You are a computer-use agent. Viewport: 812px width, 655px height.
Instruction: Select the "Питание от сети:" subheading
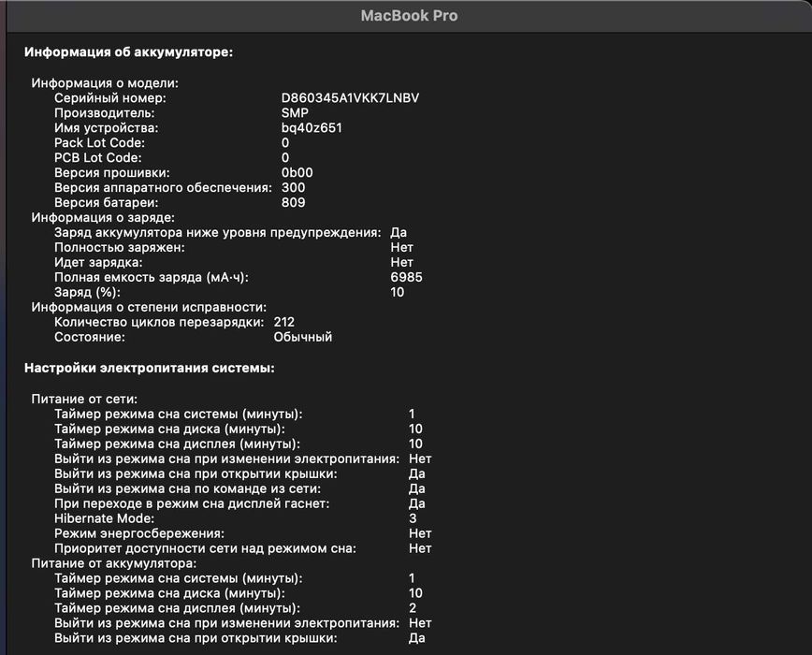[x=84, y=400]
